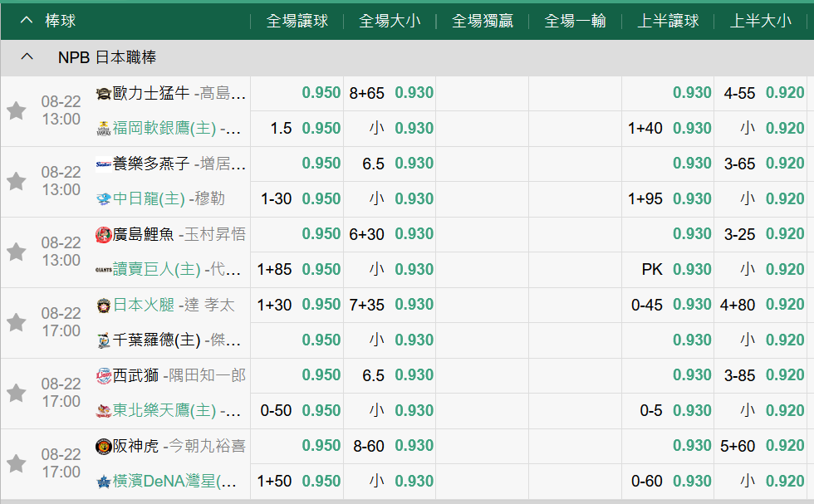
Task: Select the 全場大小 column header
Action: click(390, 21)
